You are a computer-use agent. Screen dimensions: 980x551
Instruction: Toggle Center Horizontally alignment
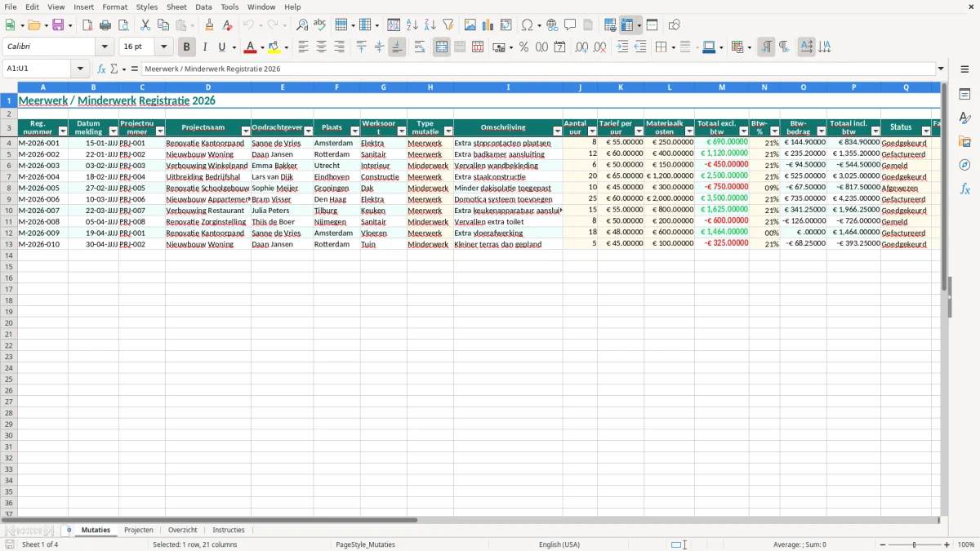point(321,47)
